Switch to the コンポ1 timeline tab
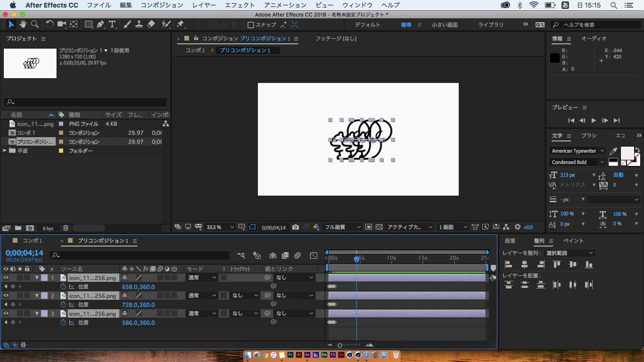This screenshot has height=362, width=644. pyautogui.click(x=33, y=241)
